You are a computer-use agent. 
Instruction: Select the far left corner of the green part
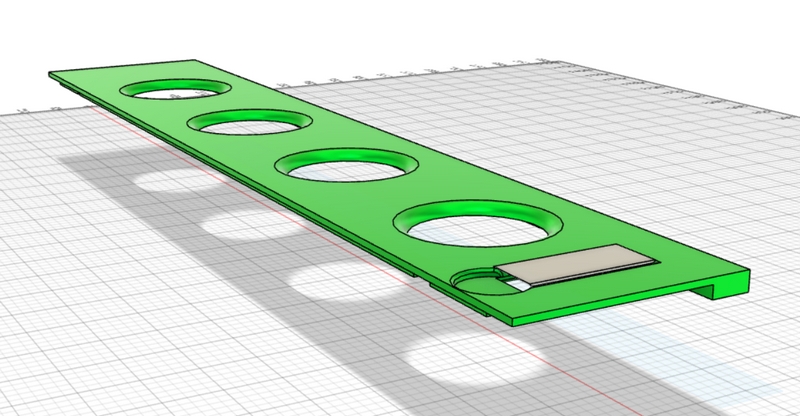pos(52,74)
